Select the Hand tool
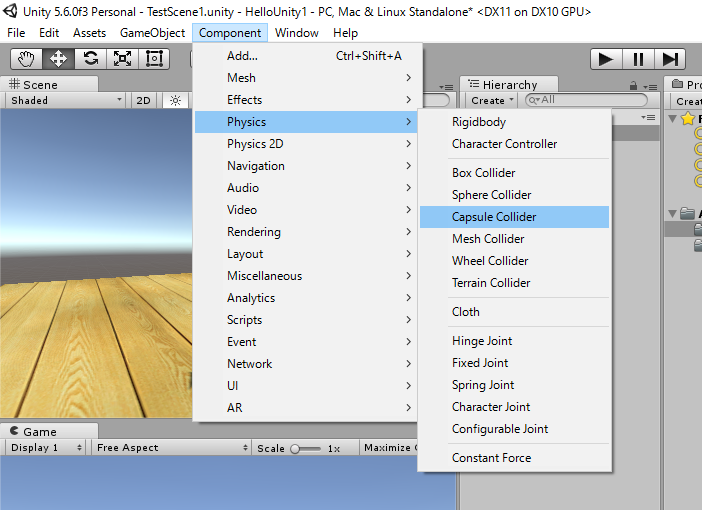Screen dimensions: 702x510 (26, 59)
